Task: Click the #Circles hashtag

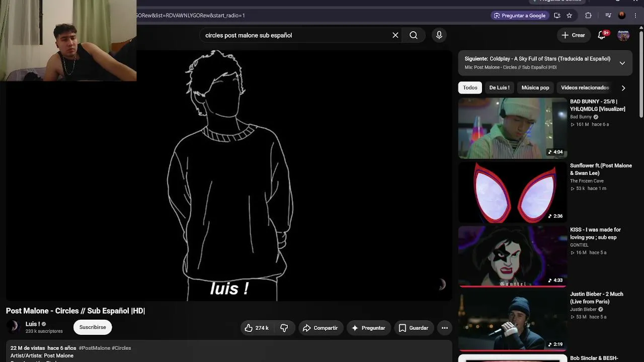Action: (x=121, y=348)
